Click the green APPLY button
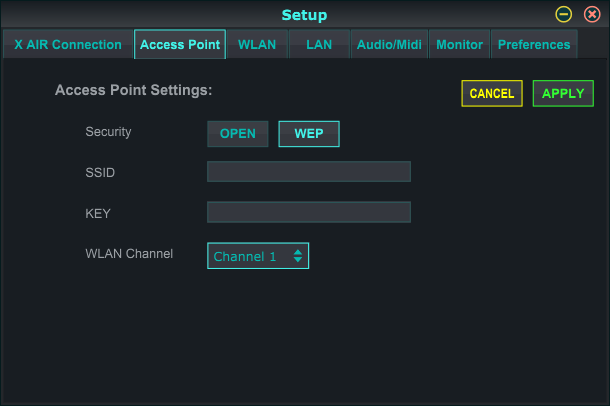 563,94
